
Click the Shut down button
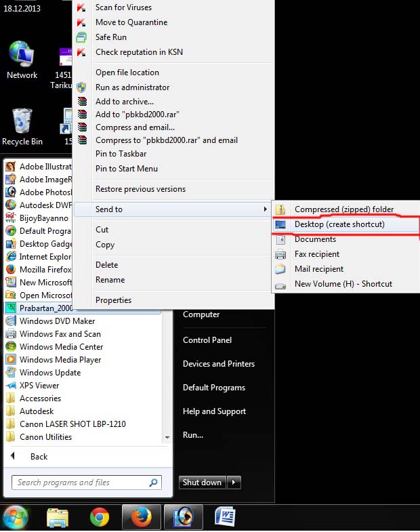tap(203, 482)
